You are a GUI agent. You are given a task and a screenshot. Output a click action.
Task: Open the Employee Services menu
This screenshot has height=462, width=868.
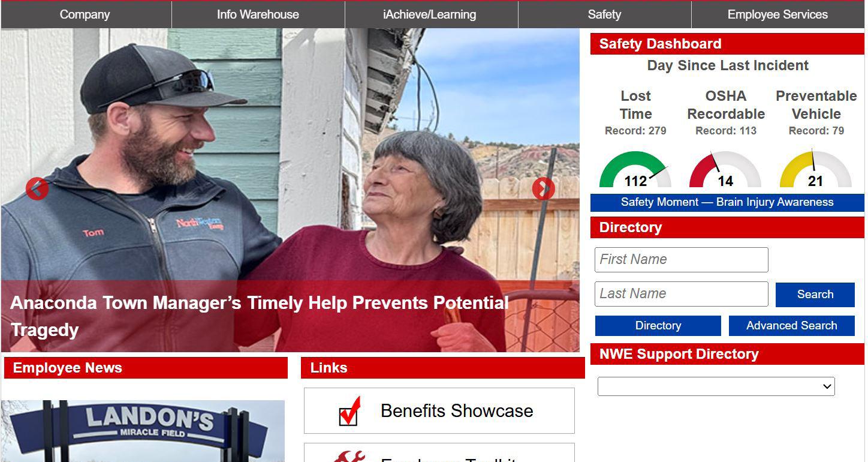[777, 14]
